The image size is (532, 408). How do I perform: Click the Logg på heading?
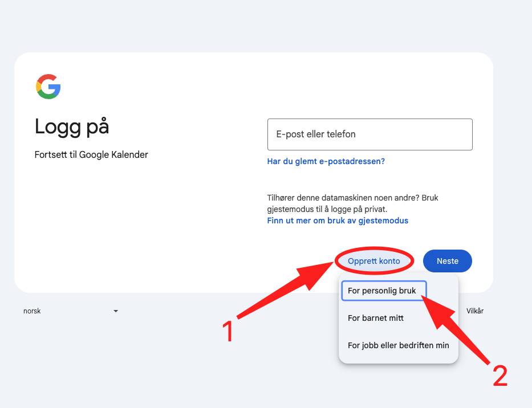coord(72,127)
